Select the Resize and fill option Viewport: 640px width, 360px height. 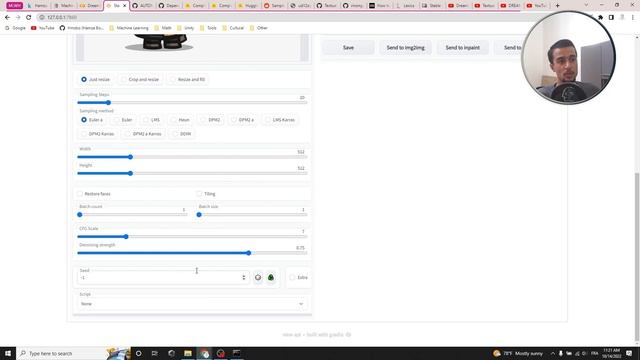point(188,79)
